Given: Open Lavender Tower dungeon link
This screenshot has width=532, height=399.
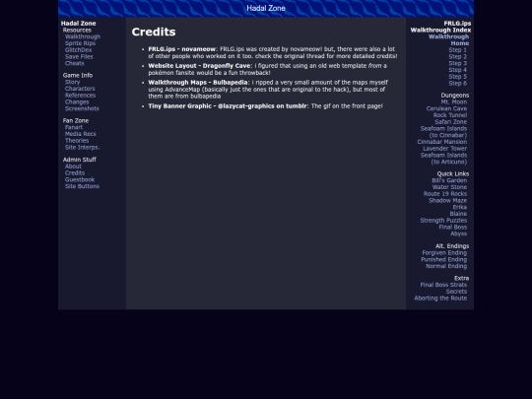Looking at the screenshot, I should click(x=444, y=148).
